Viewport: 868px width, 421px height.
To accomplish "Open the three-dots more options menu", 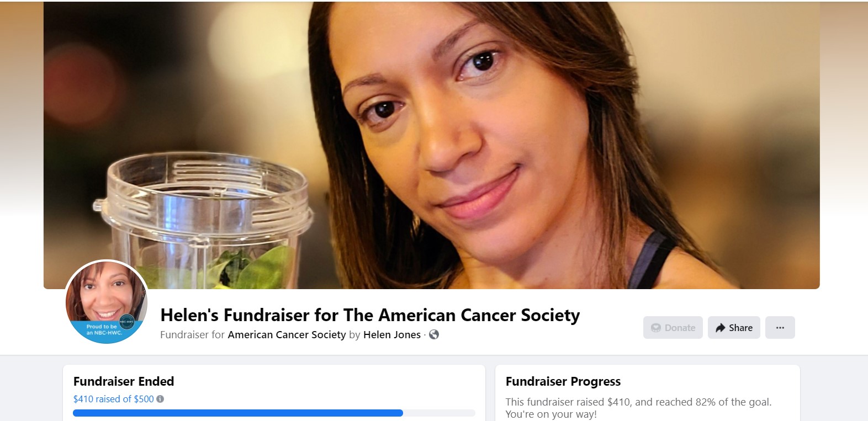I will tap(780, 328).
